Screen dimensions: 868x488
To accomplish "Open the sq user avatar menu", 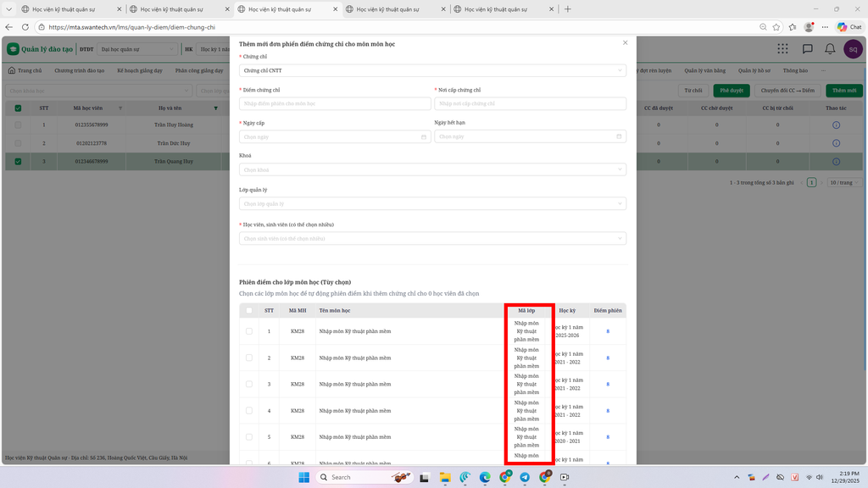I will [x=853, y=48].
